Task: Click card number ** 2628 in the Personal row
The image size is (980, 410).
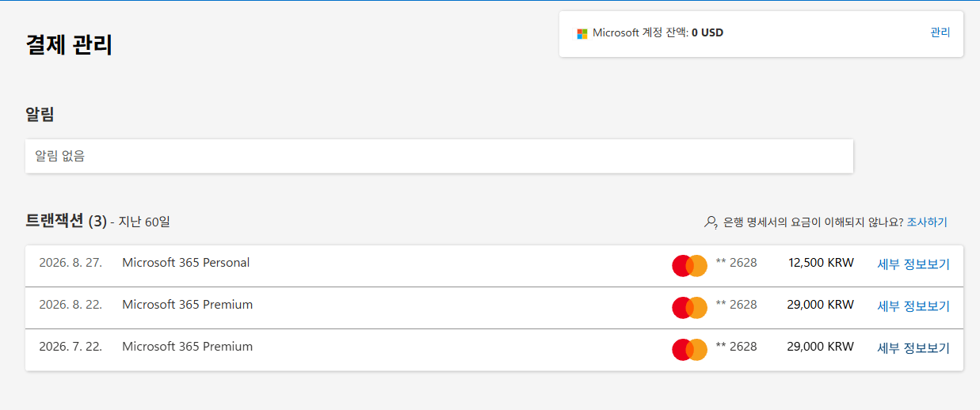Action: [x=736, y=263]
